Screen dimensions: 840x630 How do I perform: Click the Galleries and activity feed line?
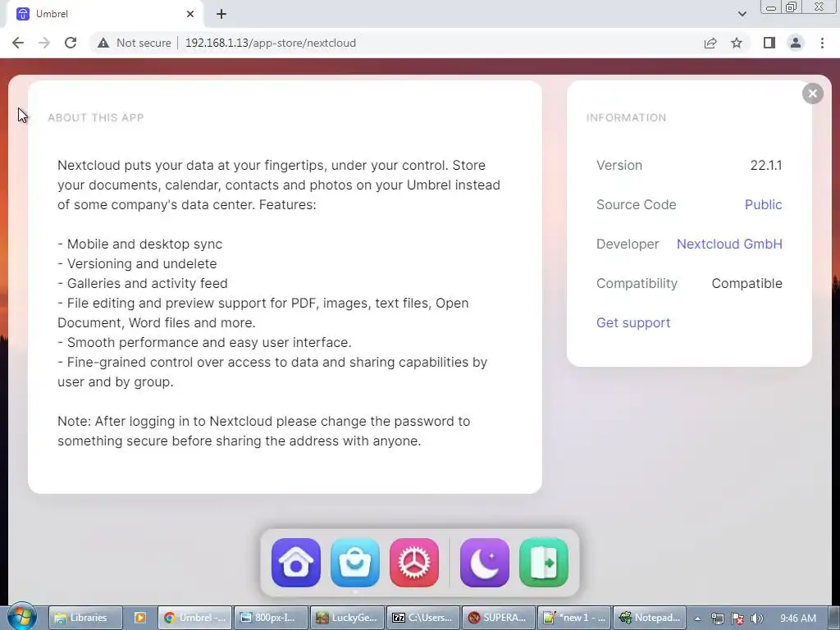143,283
